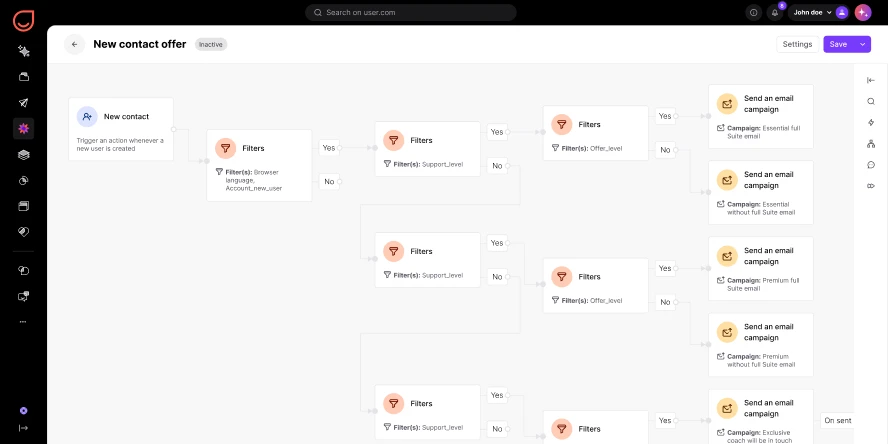Click the New contact offer title

pos(139,44)
